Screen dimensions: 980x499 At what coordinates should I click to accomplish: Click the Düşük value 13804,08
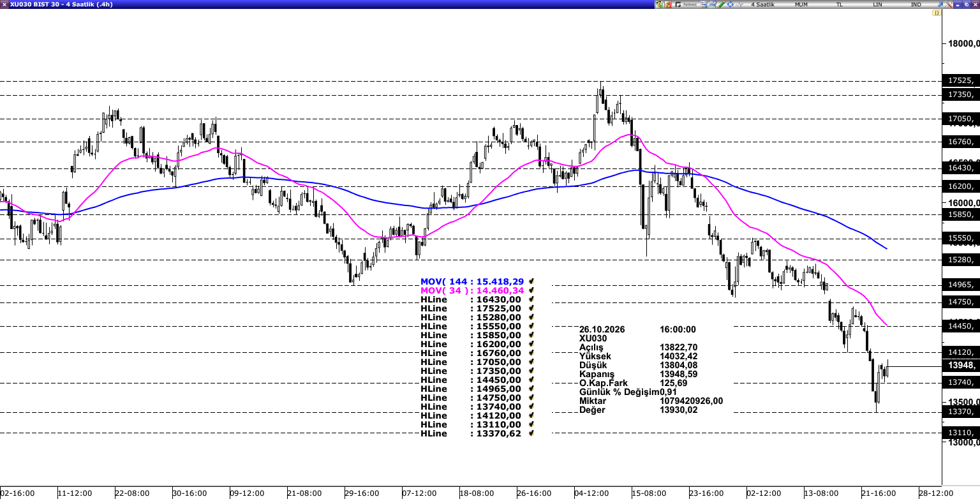pyautogui.click(x=679, y=366)
